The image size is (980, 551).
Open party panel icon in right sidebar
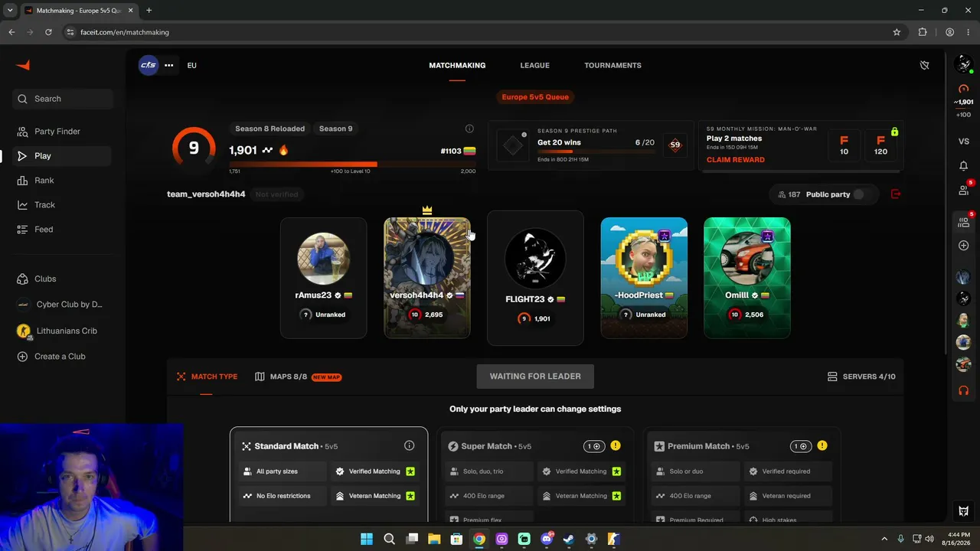[964, 222]
